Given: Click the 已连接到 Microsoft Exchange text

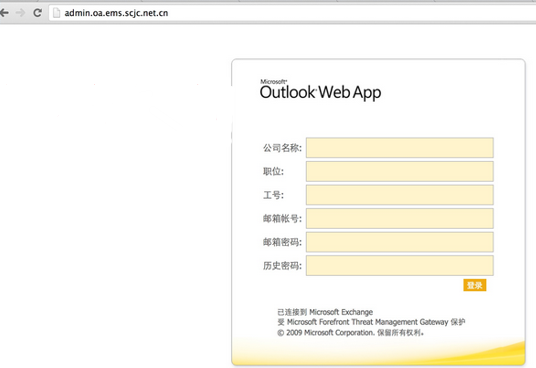Looking at the screenshot, I should [x=325, y=312].
